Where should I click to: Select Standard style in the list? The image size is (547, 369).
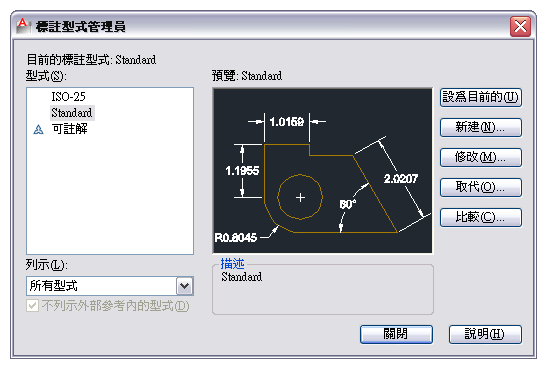[x=72, y=113]
